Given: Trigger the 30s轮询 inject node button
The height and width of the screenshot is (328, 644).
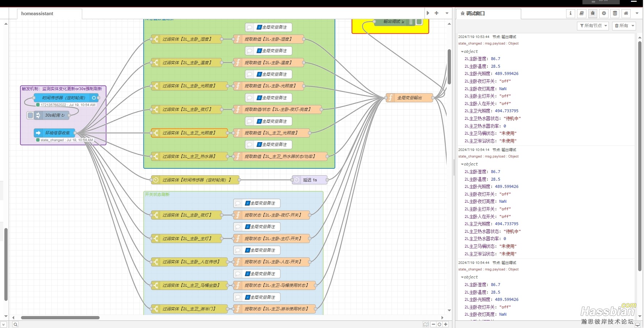Looking at the screenshot, I should pos(30,115).
